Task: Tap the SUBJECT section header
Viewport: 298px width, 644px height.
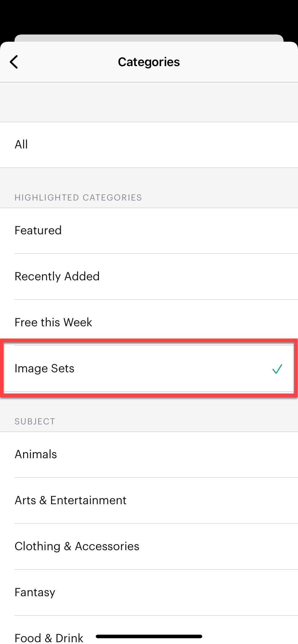Action: pyautogui.click(x=35, y=421)
